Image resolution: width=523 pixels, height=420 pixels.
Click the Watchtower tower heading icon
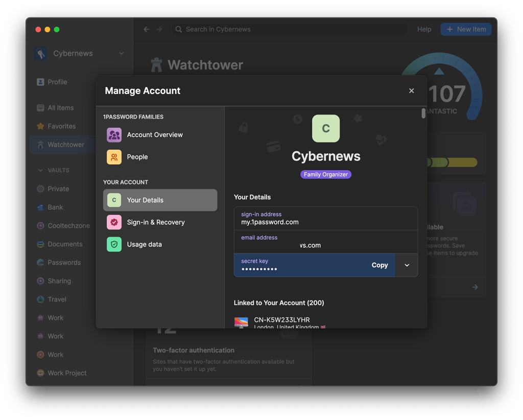156,65
